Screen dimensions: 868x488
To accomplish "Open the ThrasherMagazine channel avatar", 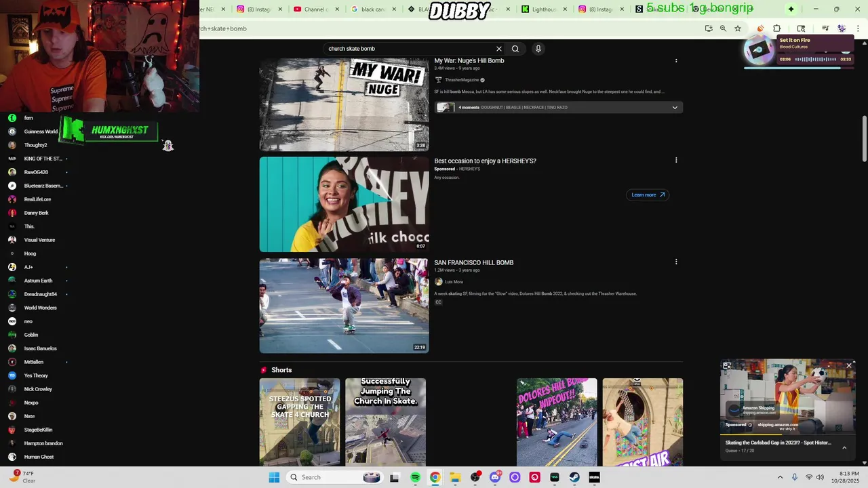I will click(438, 80).
